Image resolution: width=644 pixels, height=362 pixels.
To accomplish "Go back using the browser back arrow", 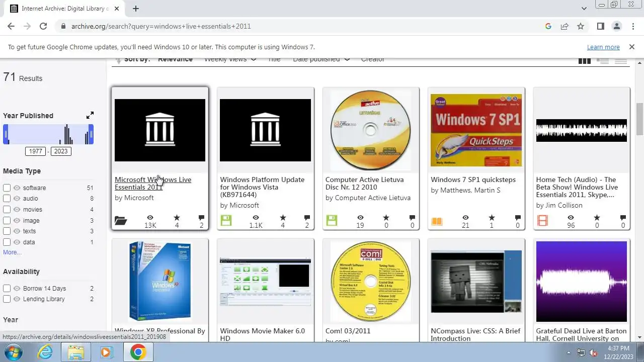I will (x=11, y=26).
